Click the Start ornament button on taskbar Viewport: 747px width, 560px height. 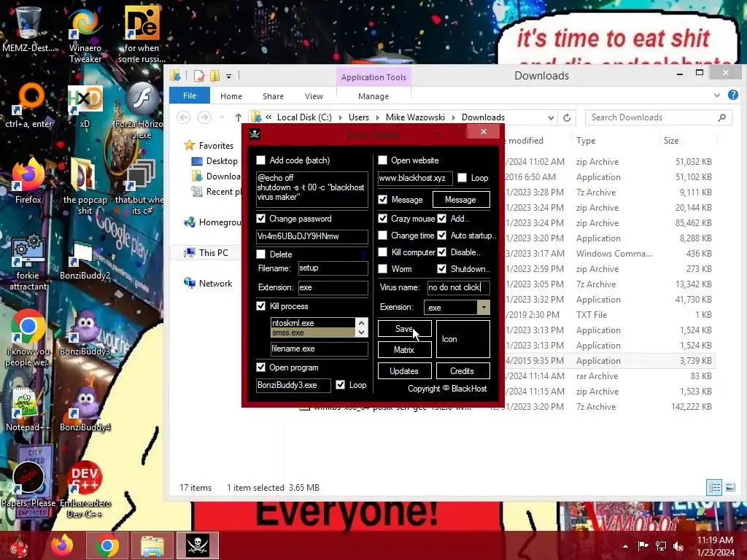click(x=19, y=545)
